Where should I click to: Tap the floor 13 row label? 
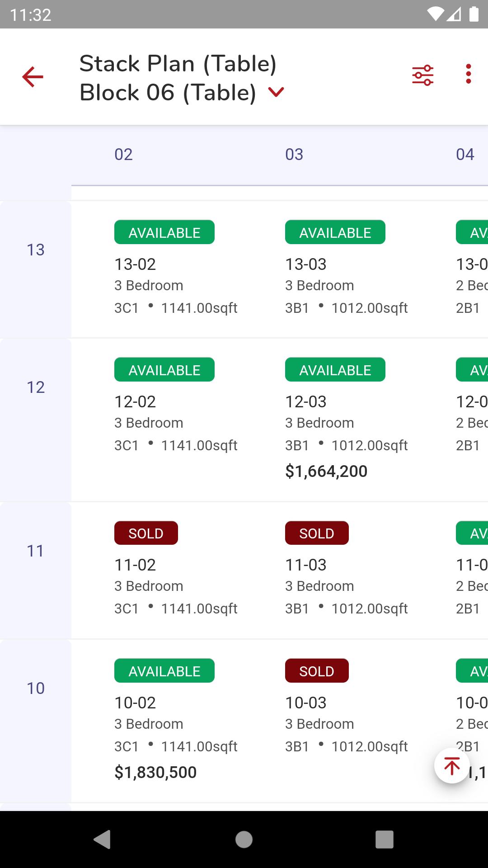pyautogui.click(x=36, y=250)
